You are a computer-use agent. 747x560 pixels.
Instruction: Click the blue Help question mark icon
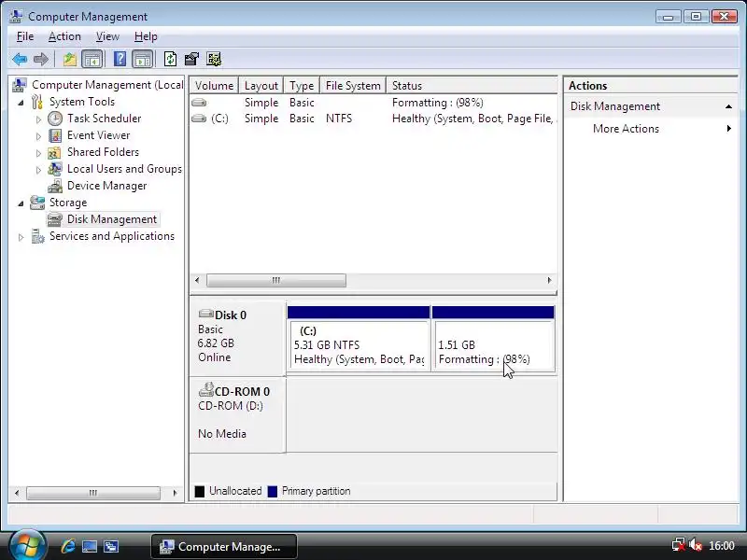[120, 59]
